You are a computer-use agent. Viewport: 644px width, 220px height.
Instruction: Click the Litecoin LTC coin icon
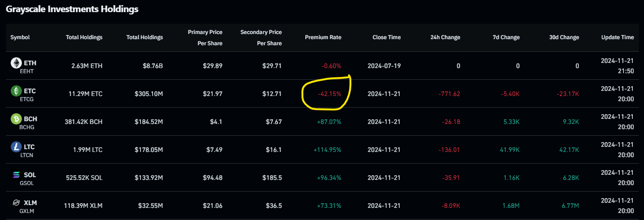[16, 147]
